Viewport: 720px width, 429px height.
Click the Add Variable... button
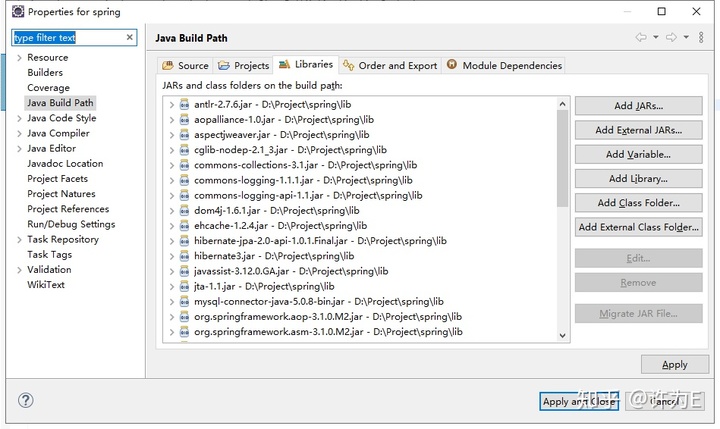(x=638, y=154)
